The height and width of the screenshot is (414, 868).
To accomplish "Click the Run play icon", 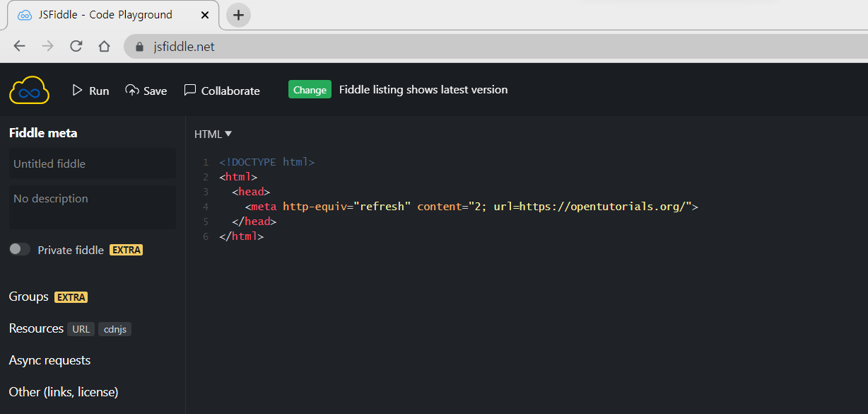I will pos(78,90).
